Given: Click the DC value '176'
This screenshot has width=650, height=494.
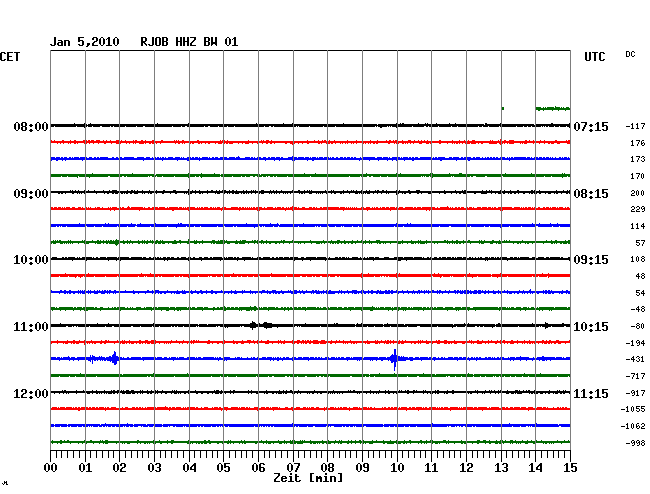Looking at the screenshot, I should (638, 143).
